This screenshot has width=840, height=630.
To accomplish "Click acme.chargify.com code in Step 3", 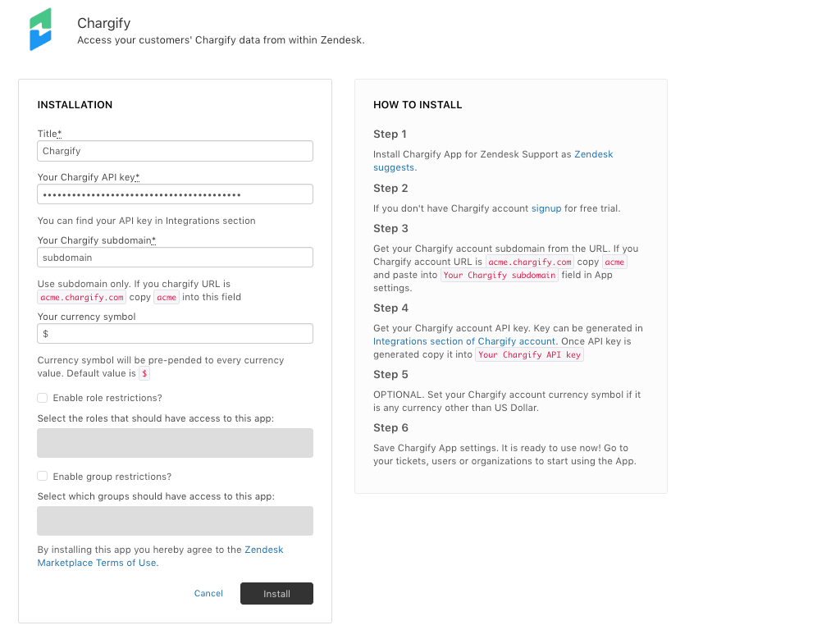I will tap(530, 262).
